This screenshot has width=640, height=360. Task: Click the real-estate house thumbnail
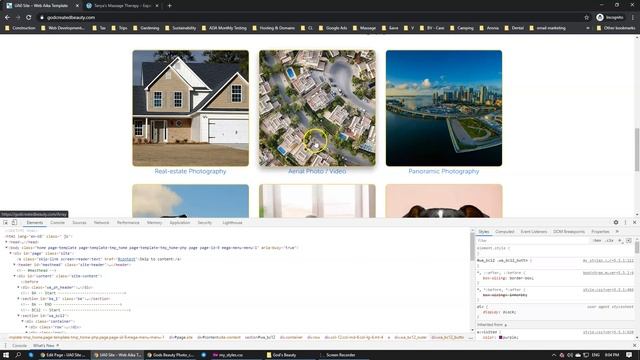pyautogui.click(x=191, y=108)
